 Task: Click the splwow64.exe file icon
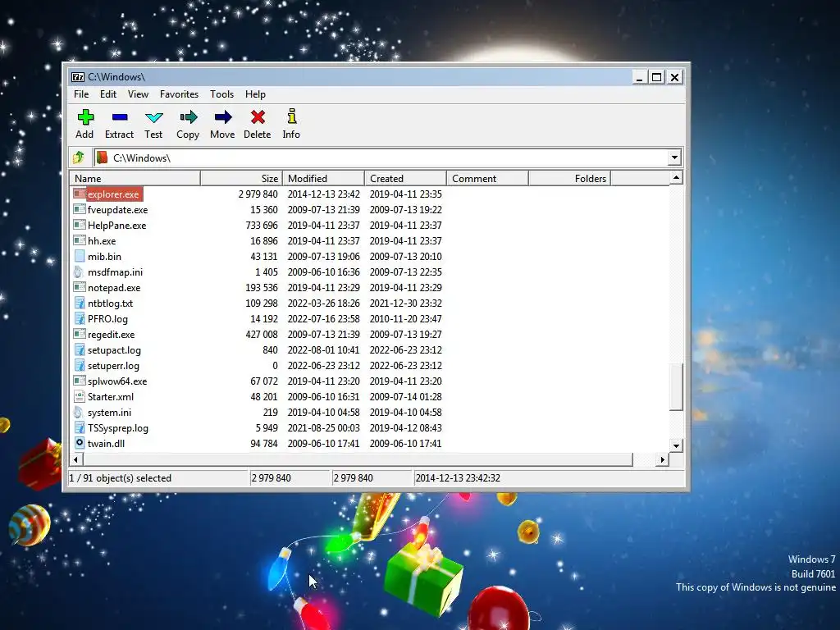tap(80, 381)
